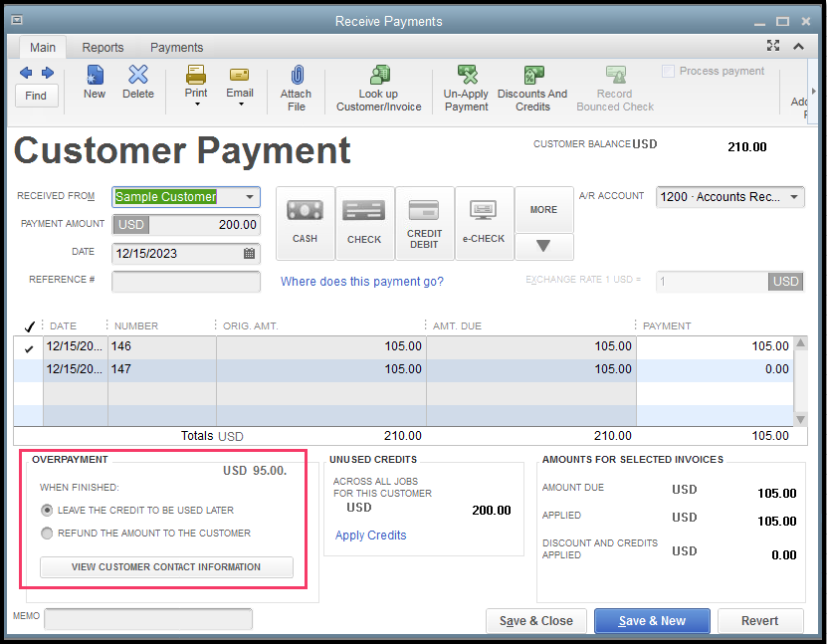The height and width of the screenshot is (644, 827).
Task: Go to previous payment with left arrow
Action: coord(25,73)
